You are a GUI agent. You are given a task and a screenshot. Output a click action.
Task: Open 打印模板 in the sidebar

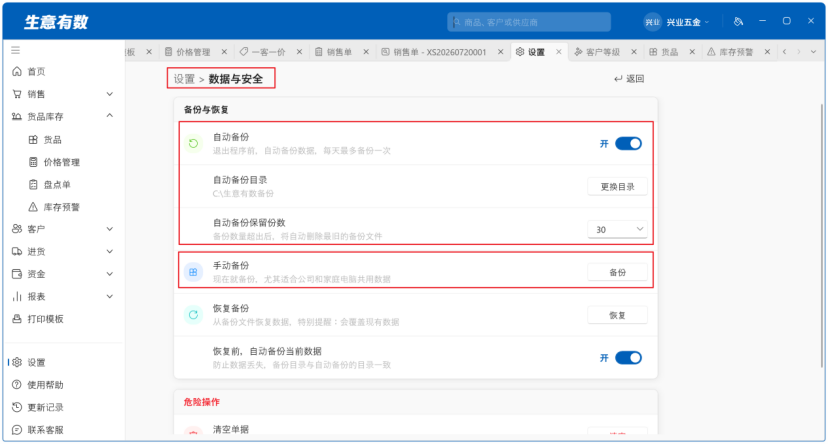click(x=45, y=319)
